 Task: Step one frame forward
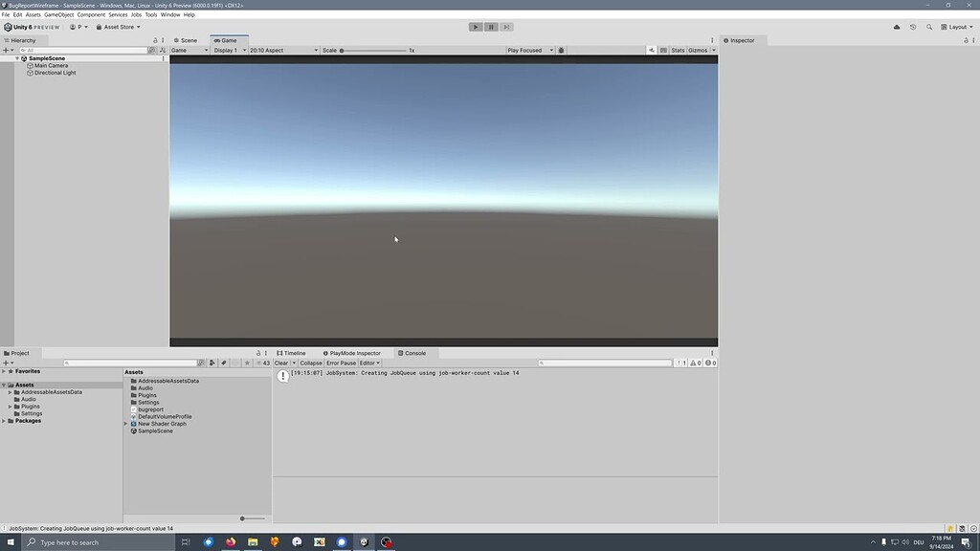(506, 26)
